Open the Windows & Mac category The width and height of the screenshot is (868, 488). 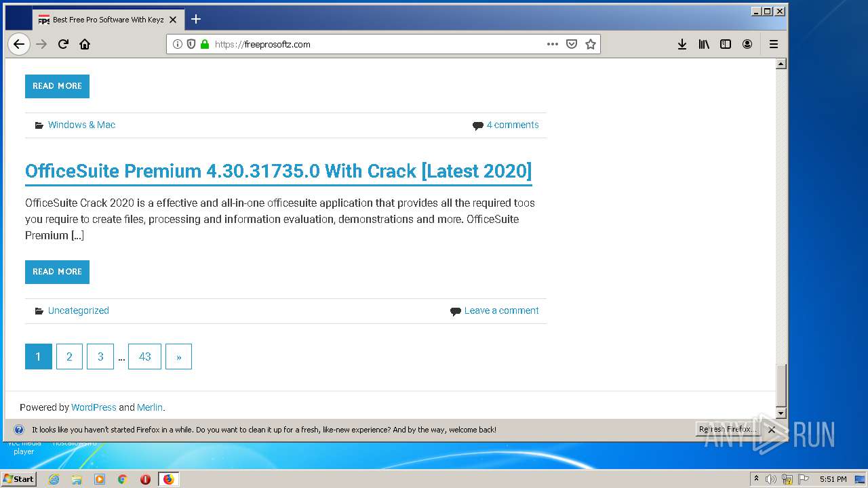coord(81,125)
